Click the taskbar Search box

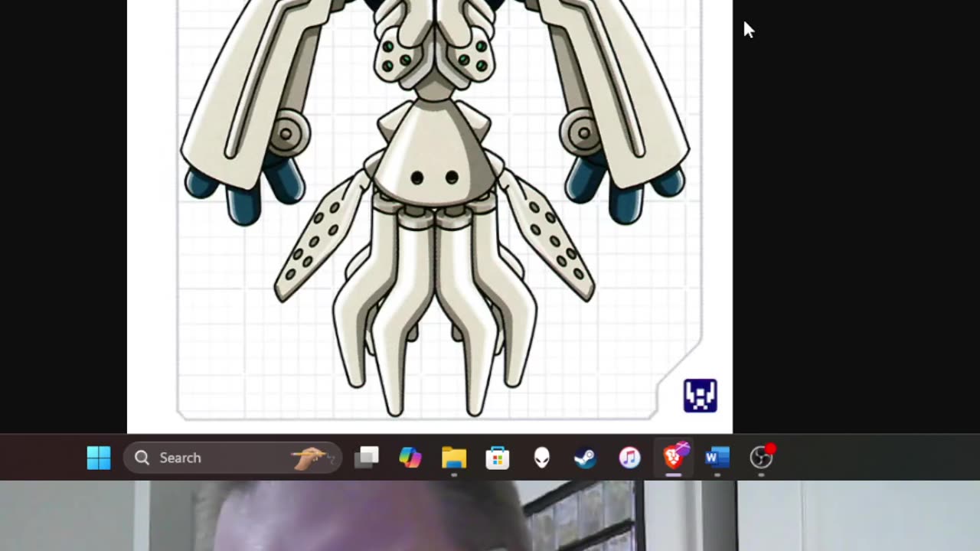click(232, 458)
